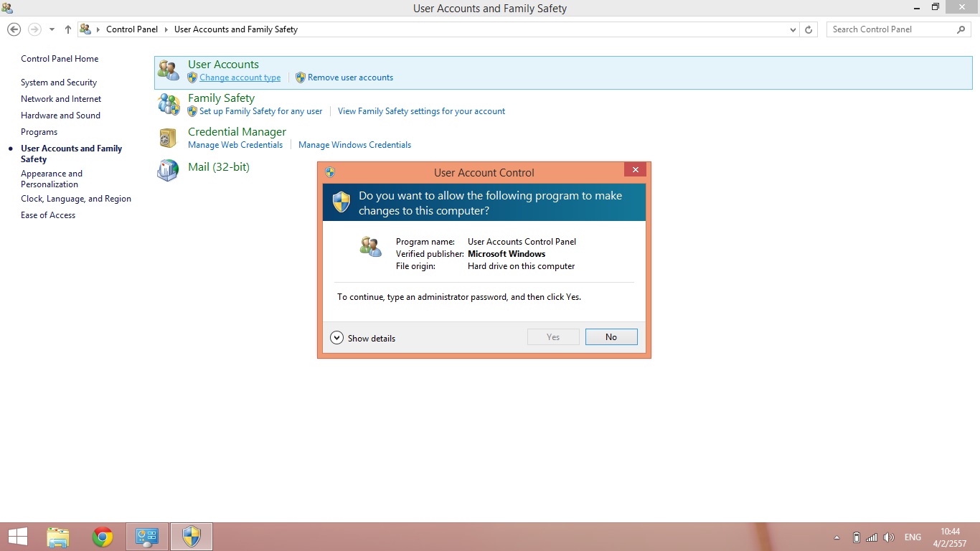Open the Windows Start button
Image resolution: width=980 pixels, height=551 pixels.
tap(18, 537)
